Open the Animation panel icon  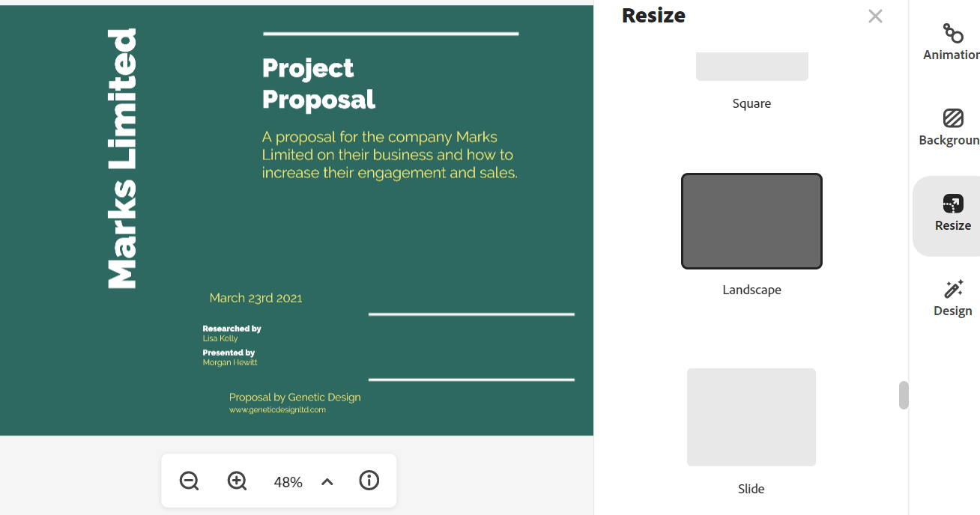[x=952, y=34]
